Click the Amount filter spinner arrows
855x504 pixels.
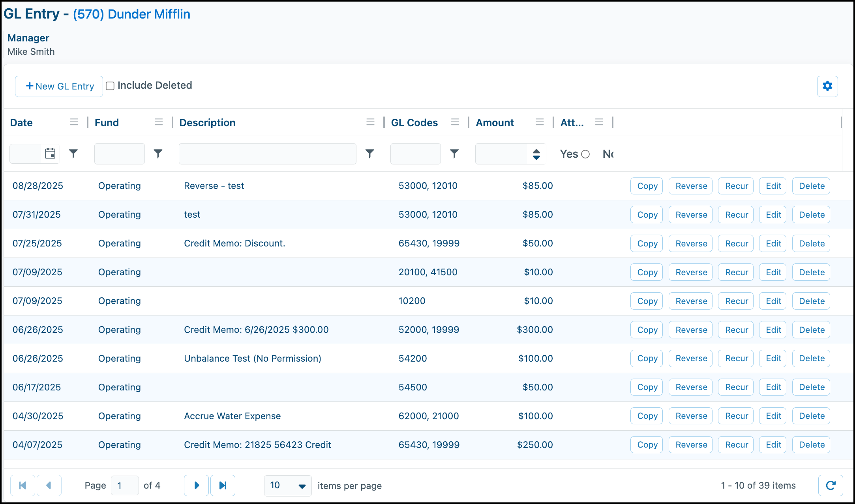point(536,154)
